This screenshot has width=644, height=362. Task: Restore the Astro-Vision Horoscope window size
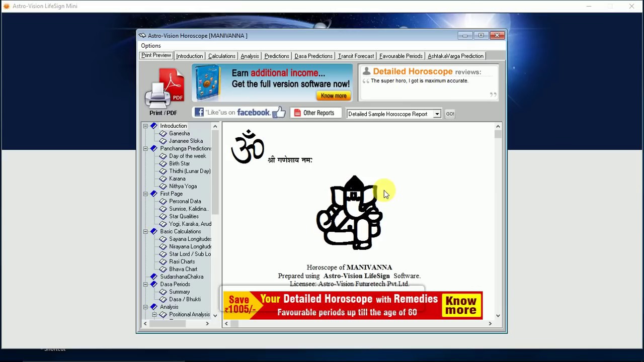coord(481,35)
